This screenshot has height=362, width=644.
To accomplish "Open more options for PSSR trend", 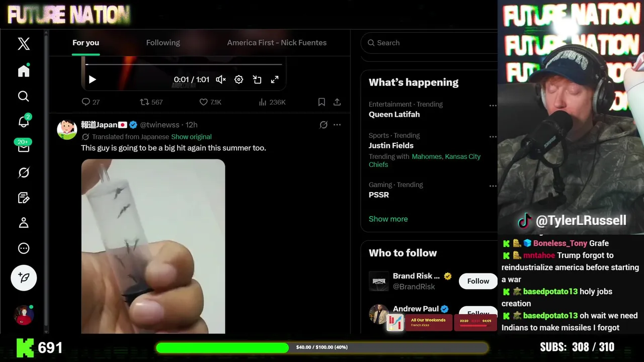I will tap(493, 186).
